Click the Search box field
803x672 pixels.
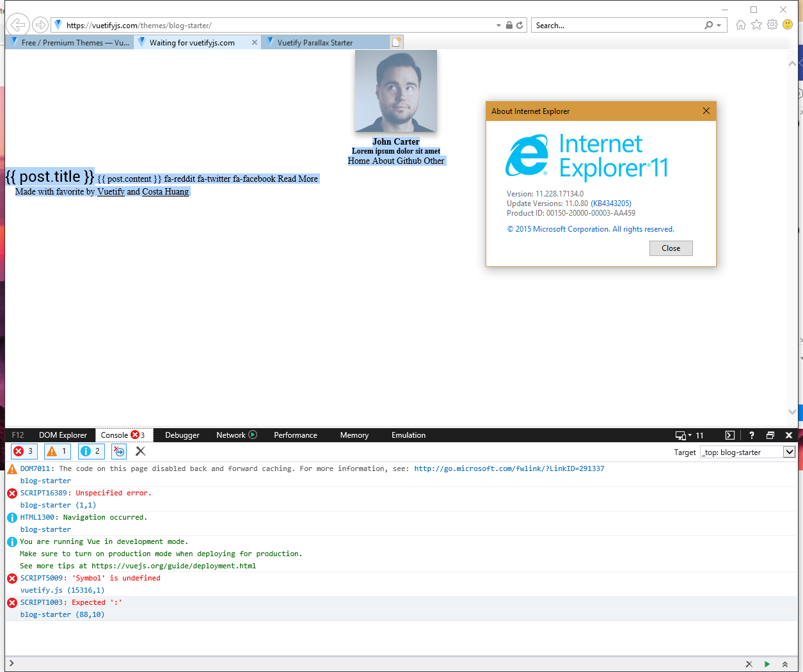pyautogui.click(x=617, y=26)
